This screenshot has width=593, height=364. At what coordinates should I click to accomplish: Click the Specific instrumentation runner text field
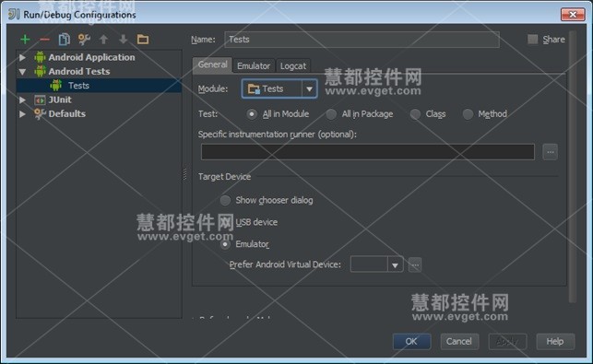(368, 152)
